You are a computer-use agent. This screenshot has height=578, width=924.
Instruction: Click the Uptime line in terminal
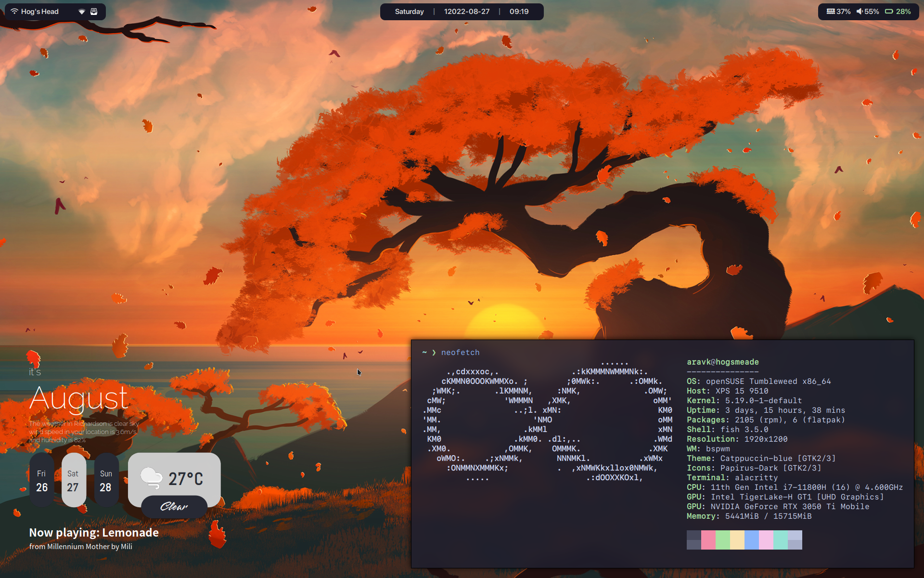[766, 410]
